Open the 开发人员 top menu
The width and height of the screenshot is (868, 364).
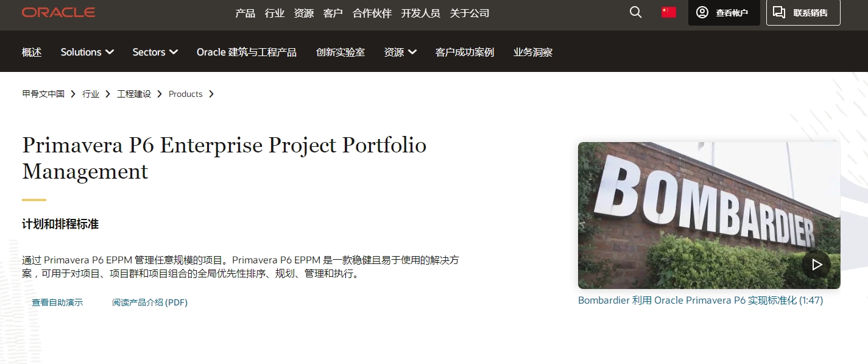click(420, 13)
